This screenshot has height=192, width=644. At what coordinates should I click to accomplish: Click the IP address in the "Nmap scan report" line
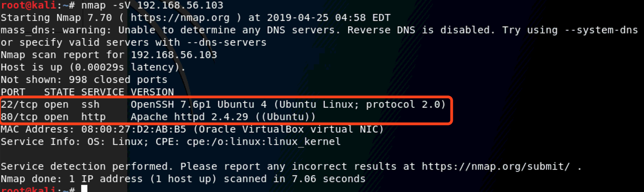point(174,55)
